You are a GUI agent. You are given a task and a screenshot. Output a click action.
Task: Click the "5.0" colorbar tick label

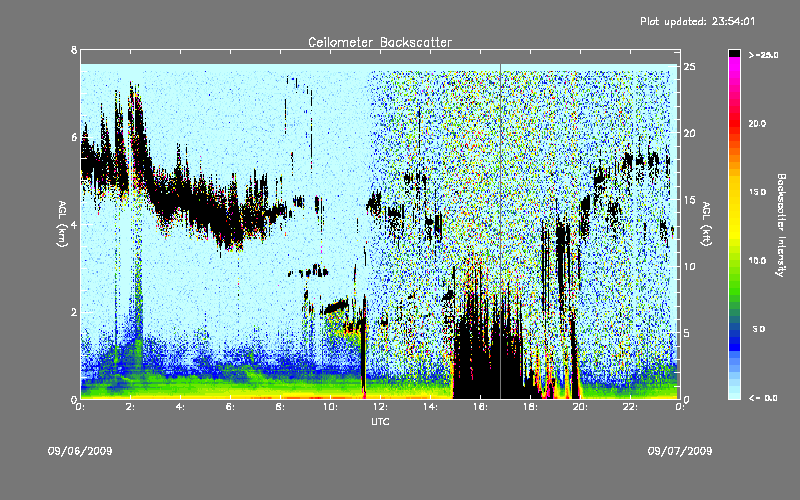759,329
